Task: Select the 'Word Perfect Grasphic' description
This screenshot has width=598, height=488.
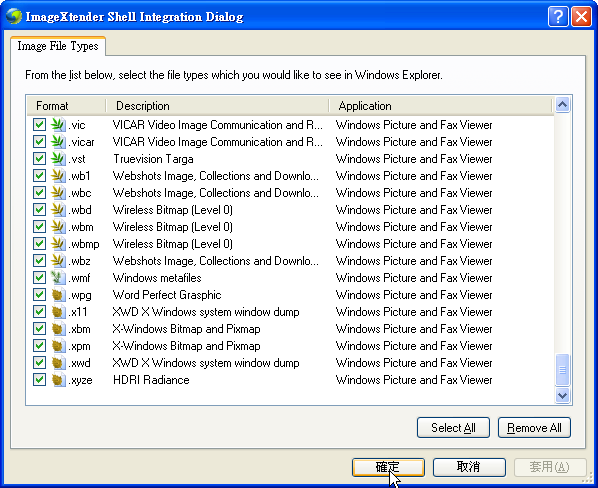Action: [x=167, y=295]
